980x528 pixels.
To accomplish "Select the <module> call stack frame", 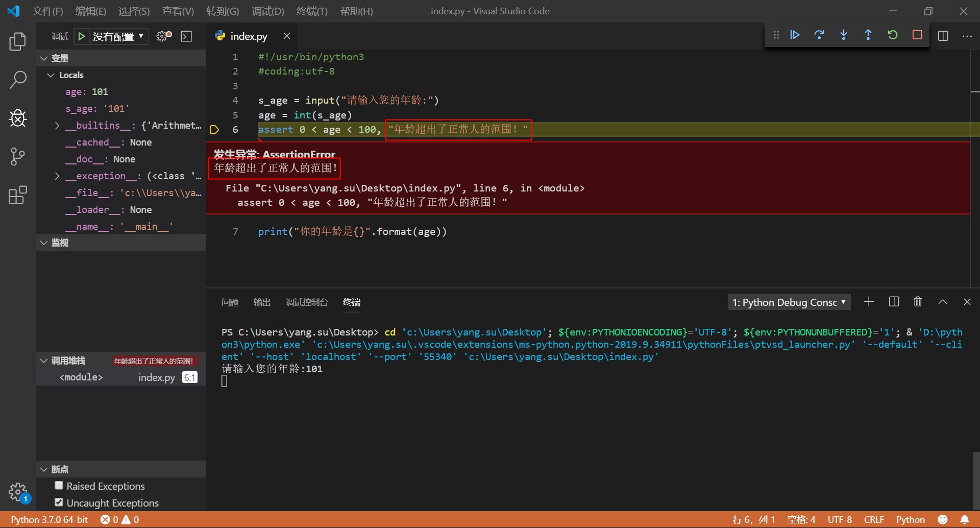I will [121, 377].
